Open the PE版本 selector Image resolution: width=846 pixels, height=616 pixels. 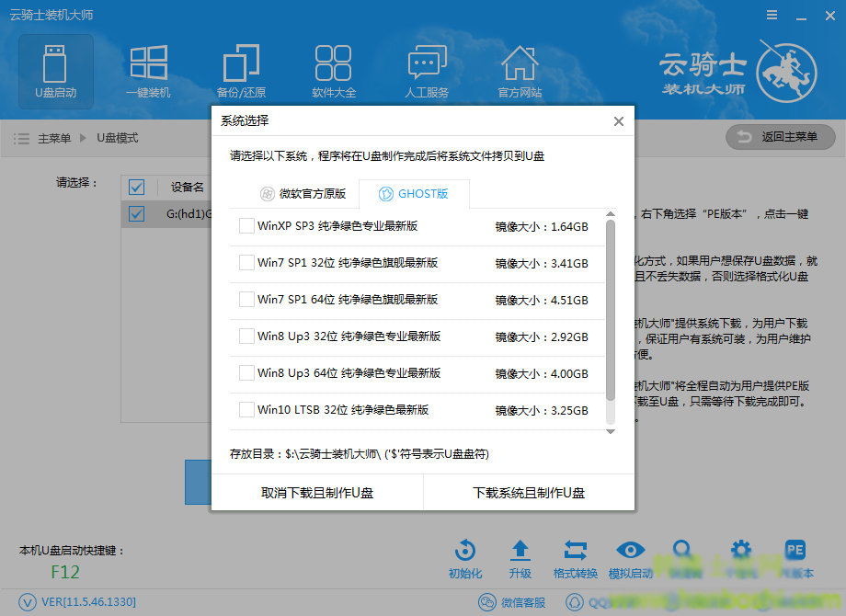[x=795, y=556]
